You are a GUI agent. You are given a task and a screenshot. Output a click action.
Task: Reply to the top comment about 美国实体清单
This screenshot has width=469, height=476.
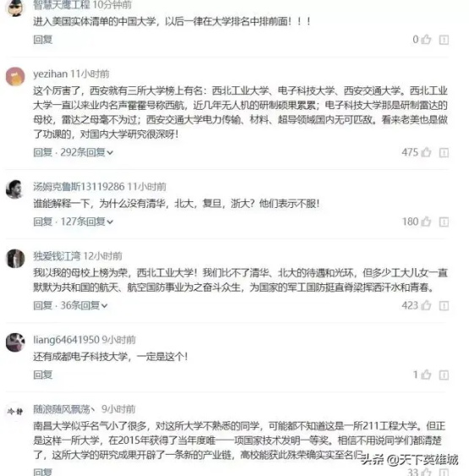[43, 40]
